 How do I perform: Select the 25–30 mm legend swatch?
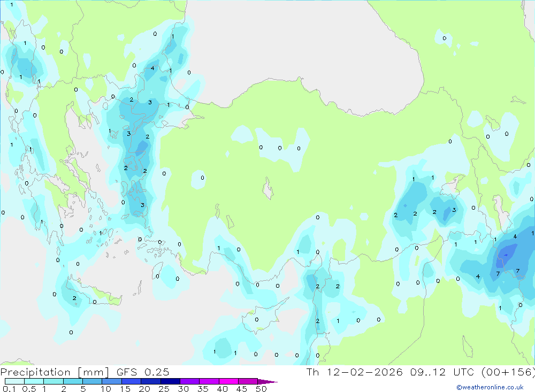[x=170, y=381]
